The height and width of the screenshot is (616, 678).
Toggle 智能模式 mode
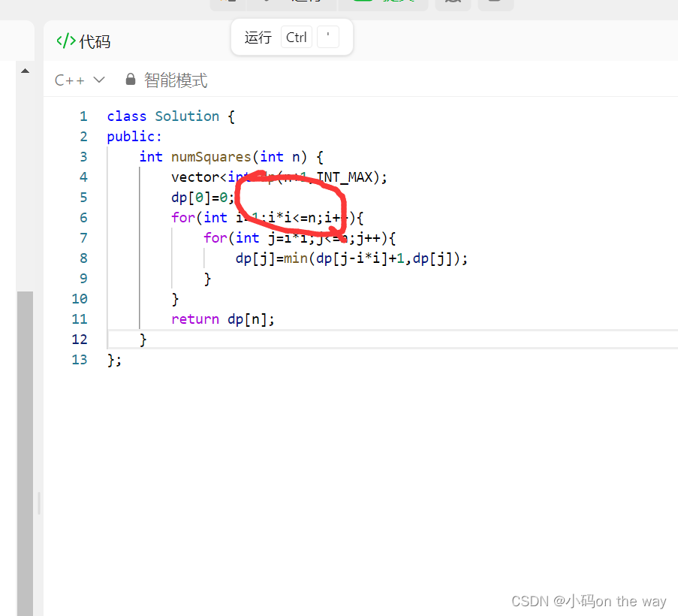tap(175, 80)
